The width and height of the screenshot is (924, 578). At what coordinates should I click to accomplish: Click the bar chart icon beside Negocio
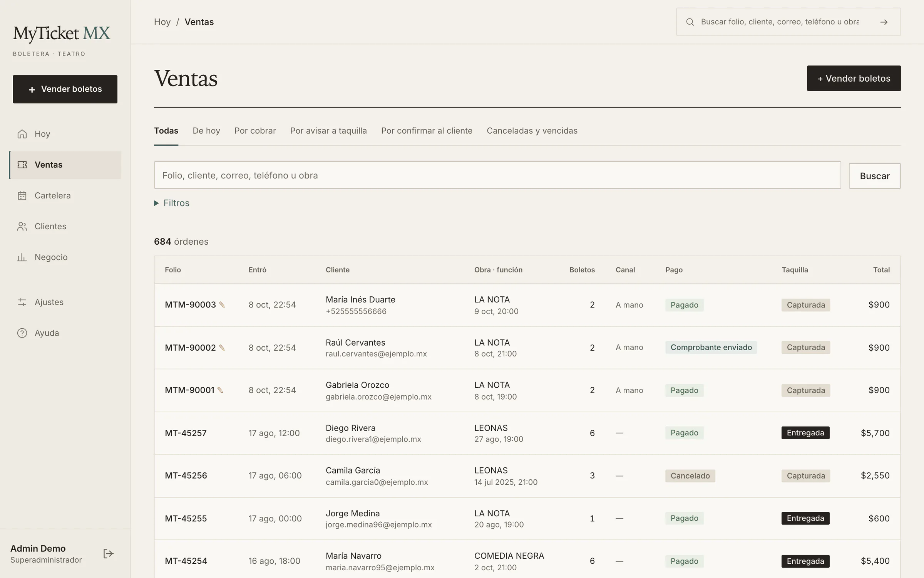[x=22, y=257]
